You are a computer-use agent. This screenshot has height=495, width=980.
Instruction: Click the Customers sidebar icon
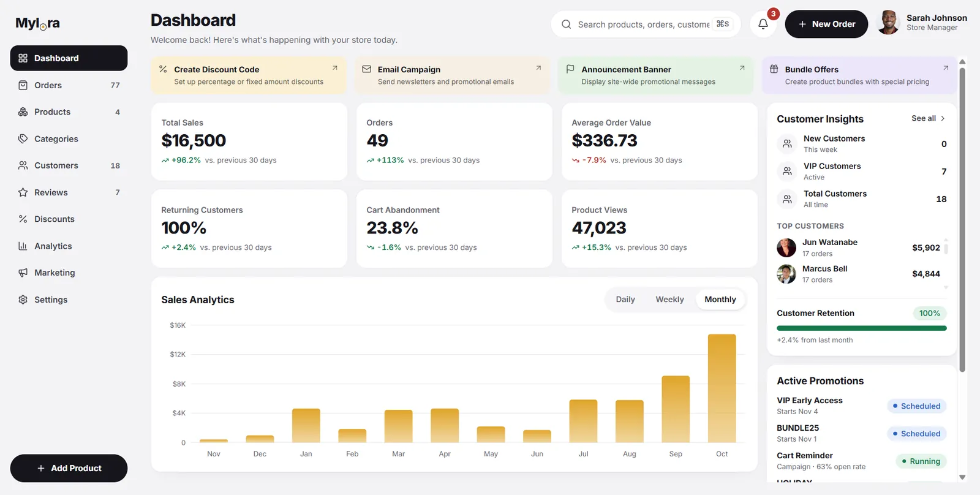click(x=23, y=165)
